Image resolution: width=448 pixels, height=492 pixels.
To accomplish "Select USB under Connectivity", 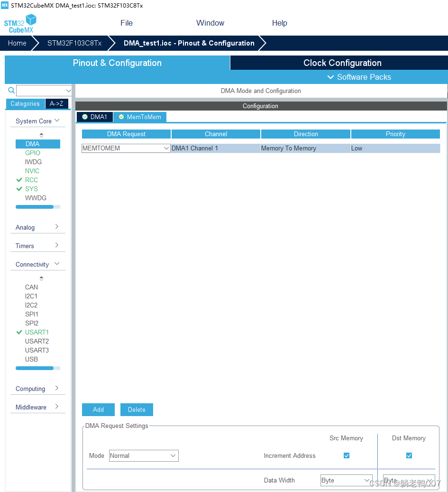I will (x=31, y=359).
